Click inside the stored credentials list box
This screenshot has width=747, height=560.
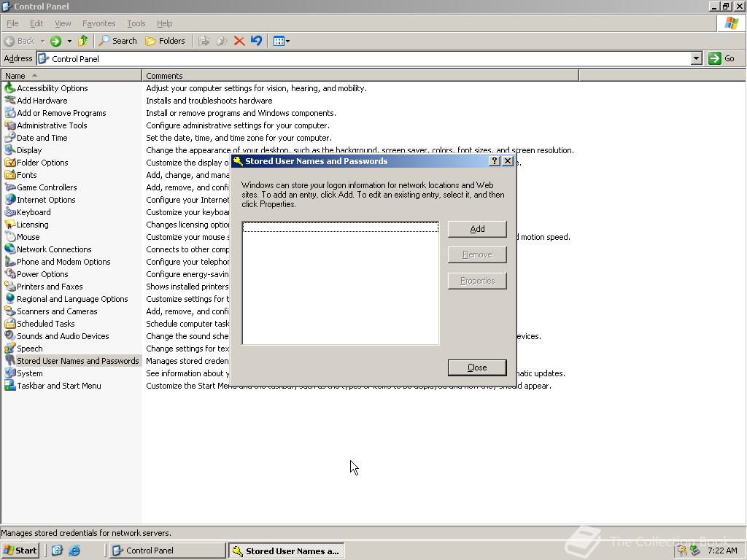coord(340,283)
